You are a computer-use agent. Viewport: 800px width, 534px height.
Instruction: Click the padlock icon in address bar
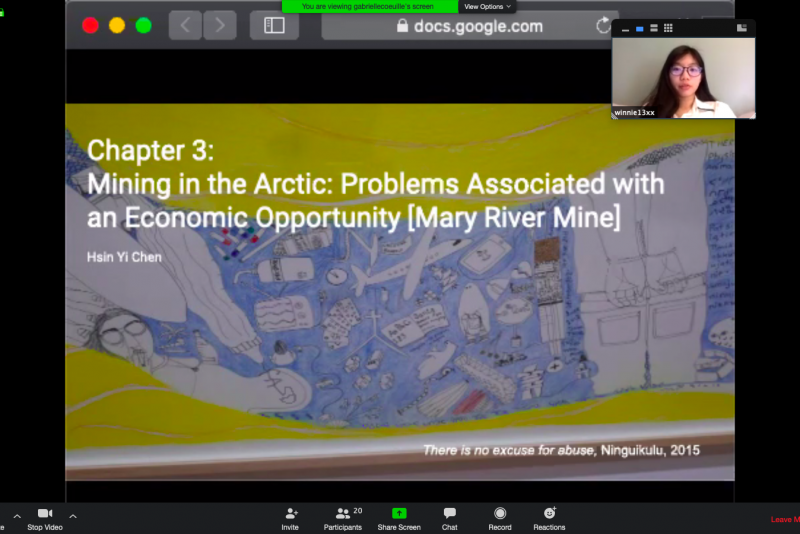point(403,26)
